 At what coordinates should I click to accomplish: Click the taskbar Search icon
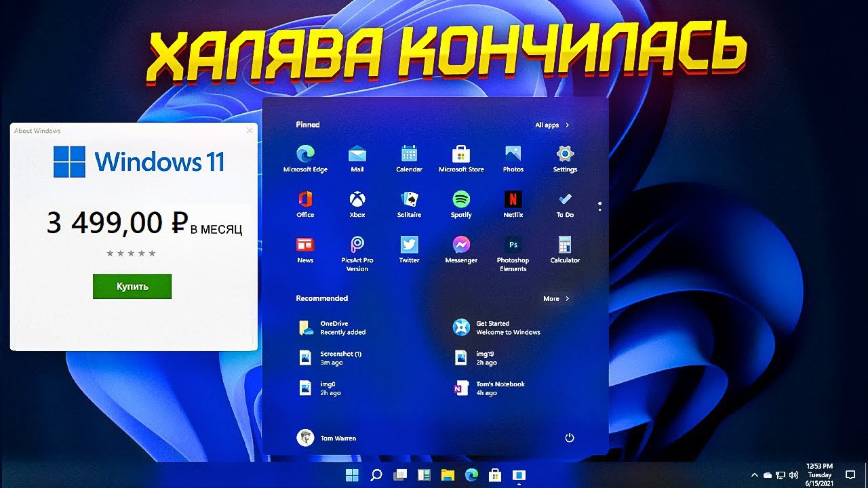376,475
